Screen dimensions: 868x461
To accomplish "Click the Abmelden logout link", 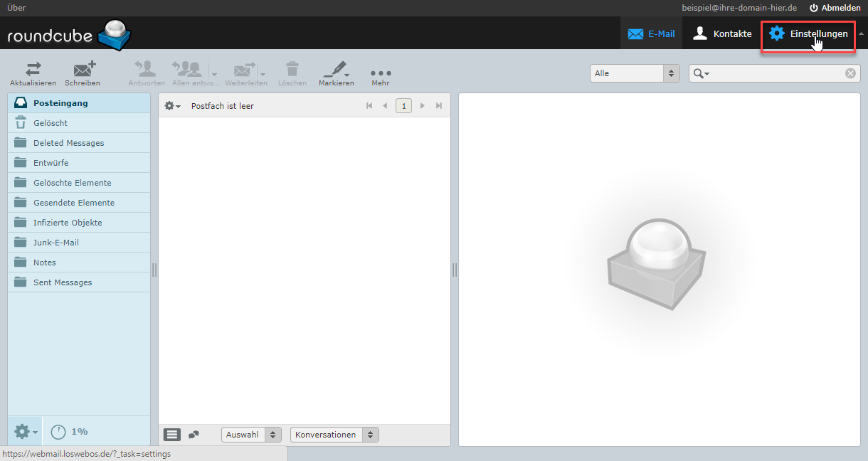I will coord(835,8).
